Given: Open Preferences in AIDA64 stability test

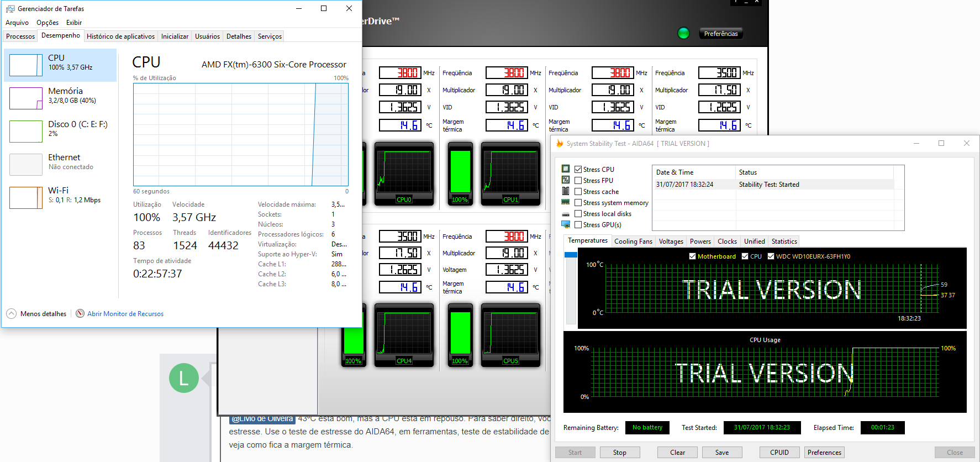Looking at the screenshot, I should click(825, 453).
